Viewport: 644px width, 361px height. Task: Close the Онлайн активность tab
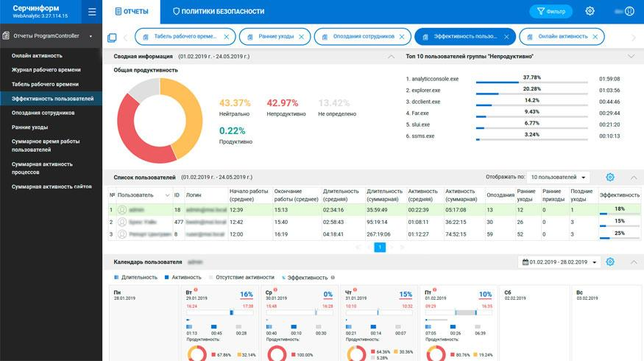tap(595, 37)
